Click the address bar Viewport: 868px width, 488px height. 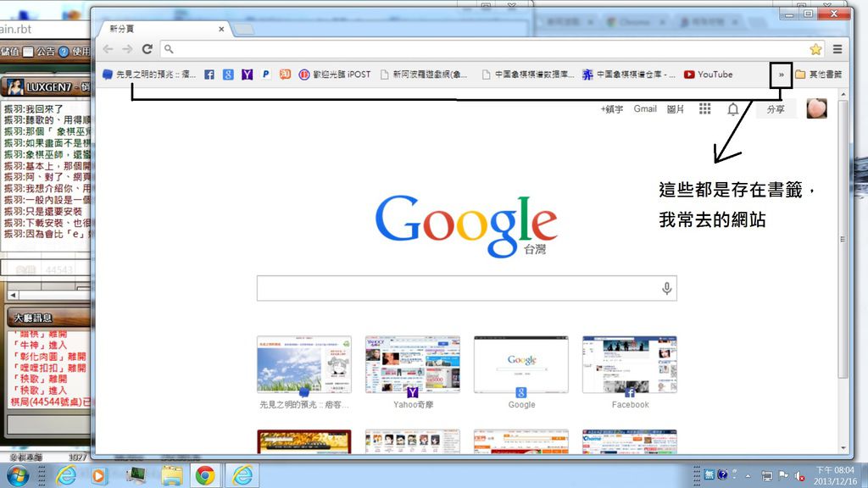click(x=487, y=49)
